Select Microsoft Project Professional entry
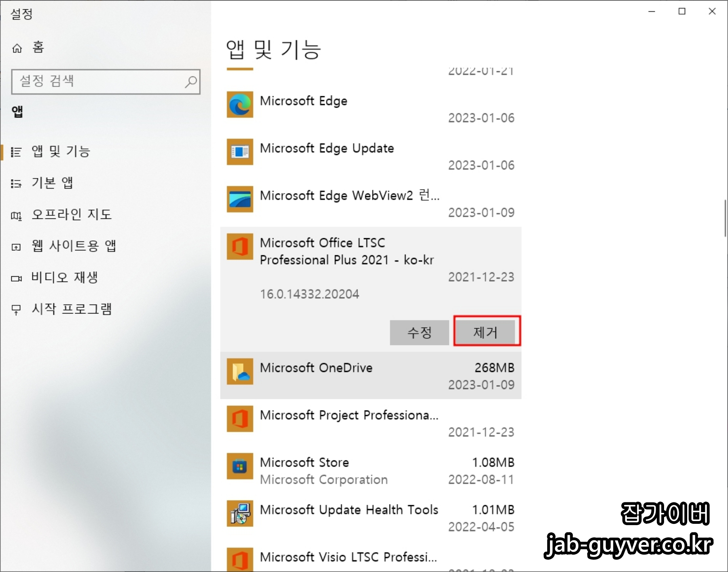The image size is (728, 572). click(x=371, y=423)
